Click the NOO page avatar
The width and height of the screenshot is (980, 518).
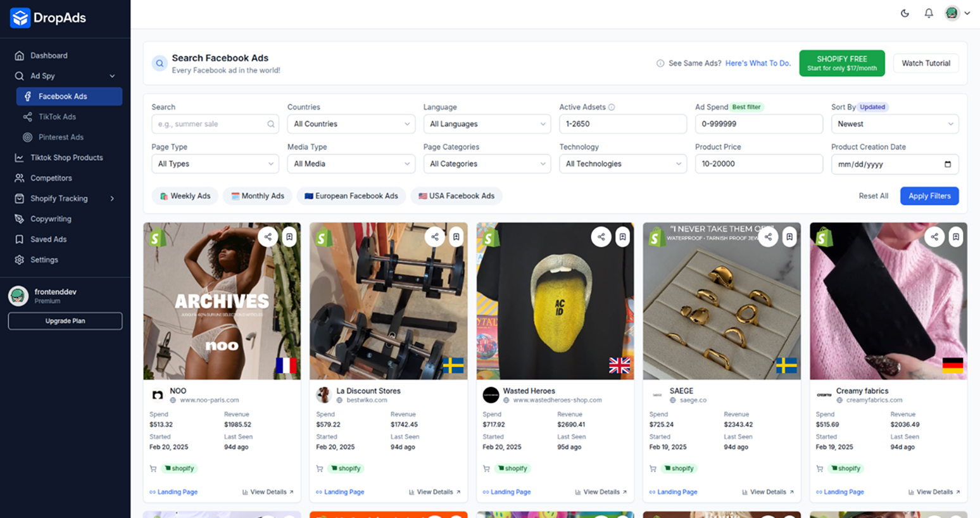point(158,395)
